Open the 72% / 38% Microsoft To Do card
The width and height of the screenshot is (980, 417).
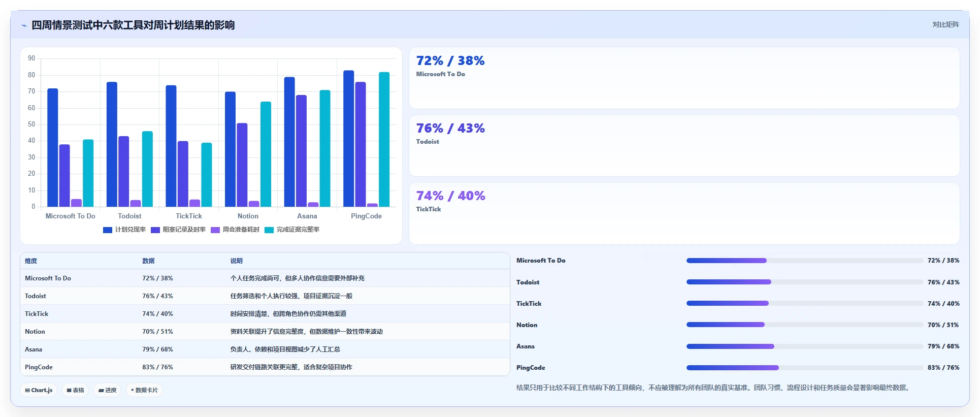coord(684,78)
